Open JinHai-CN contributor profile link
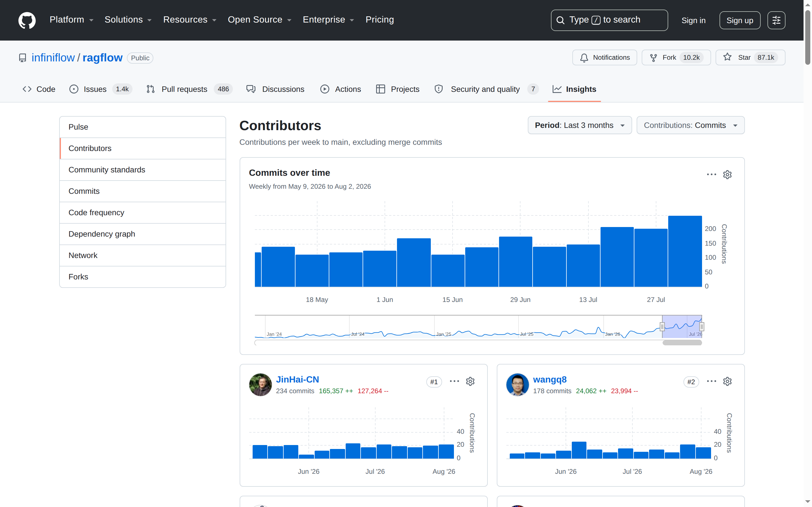This screenshot has height=507, width=812. tap(297, 380)
